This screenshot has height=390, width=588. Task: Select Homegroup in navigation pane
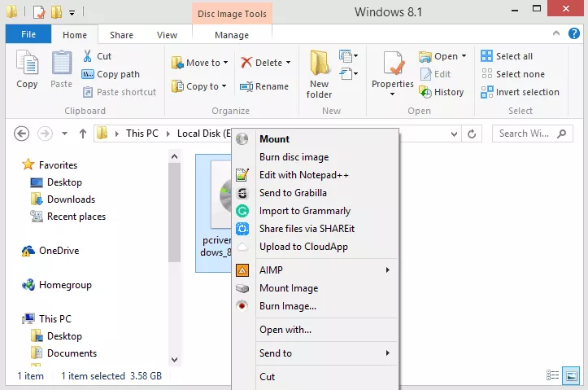point(57,285)
